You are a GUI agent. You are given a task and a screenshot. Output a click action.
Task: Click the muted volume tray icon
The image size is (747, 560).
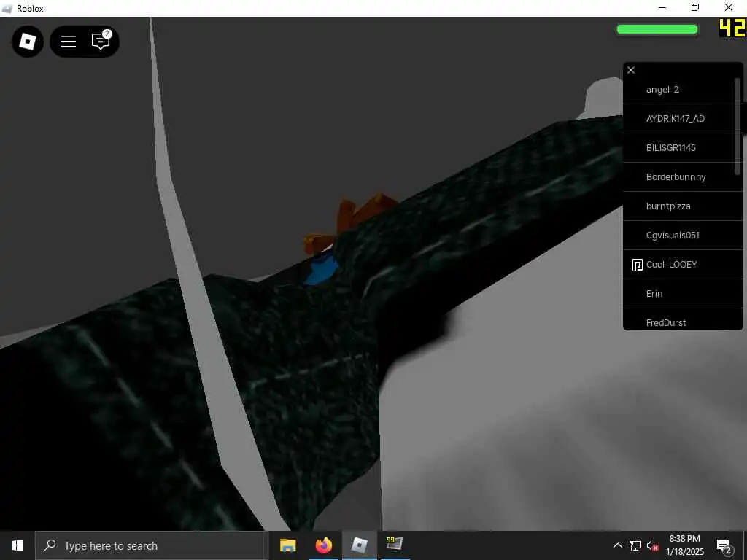[653, 545]
